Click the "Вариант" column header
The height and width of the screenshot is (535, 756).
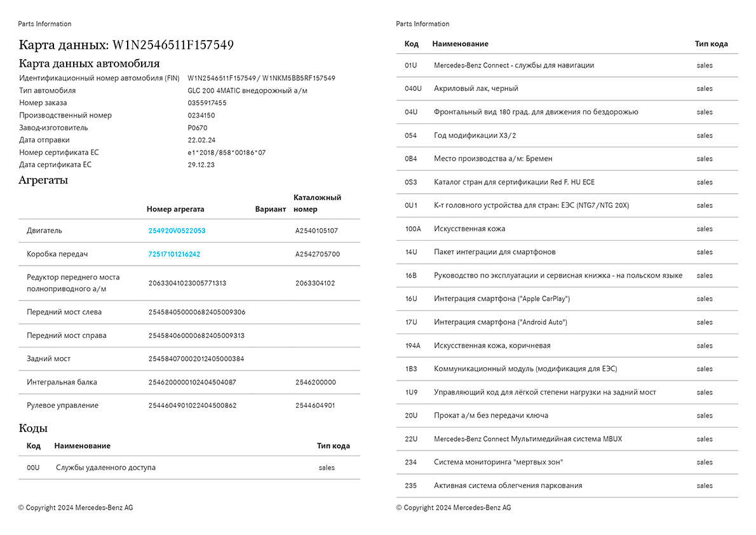(x=270, y=209)
